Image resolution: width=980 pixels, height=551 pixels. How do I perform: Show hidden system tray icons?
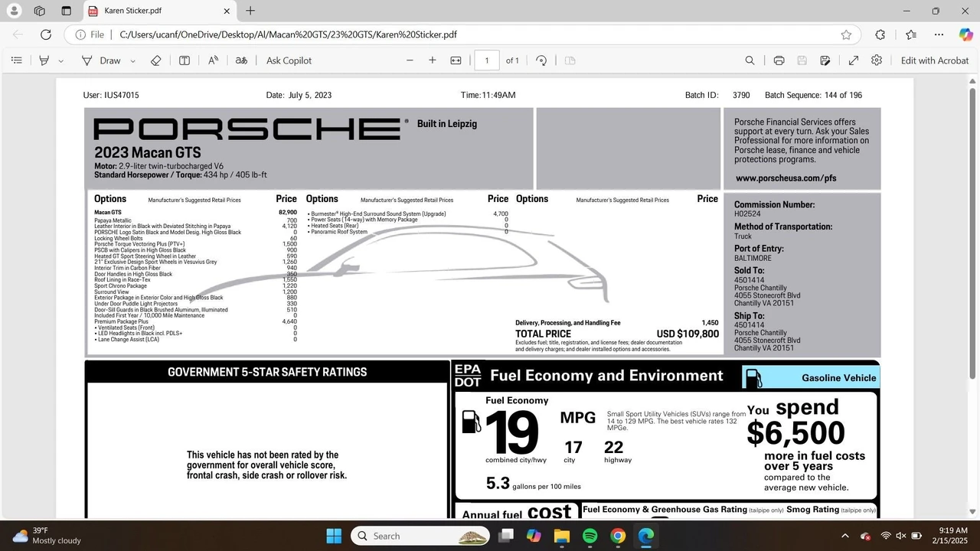point(844,536)
